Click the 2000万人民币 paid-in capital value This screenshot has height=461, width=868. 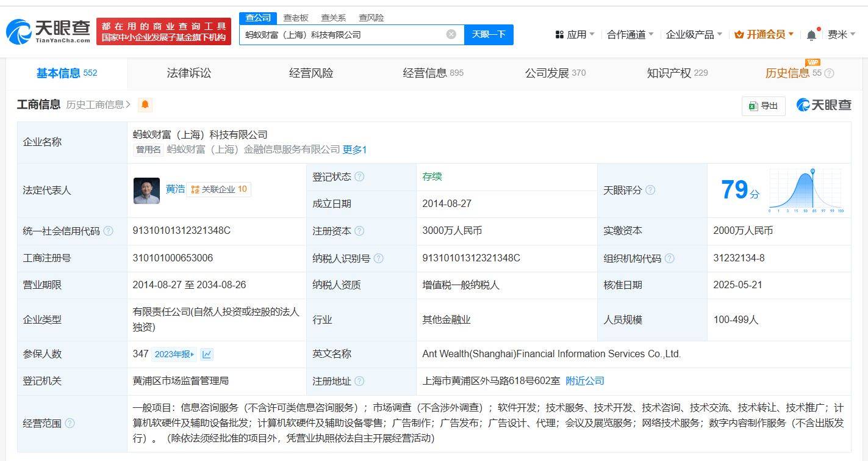[743, 231]
